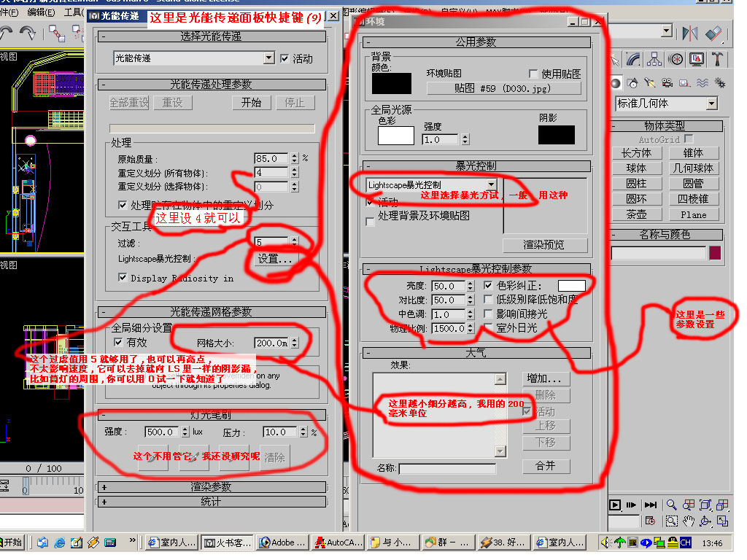Click the Undo arrow in main toolbar
This screenshot has width=747, height=560.
7,33
